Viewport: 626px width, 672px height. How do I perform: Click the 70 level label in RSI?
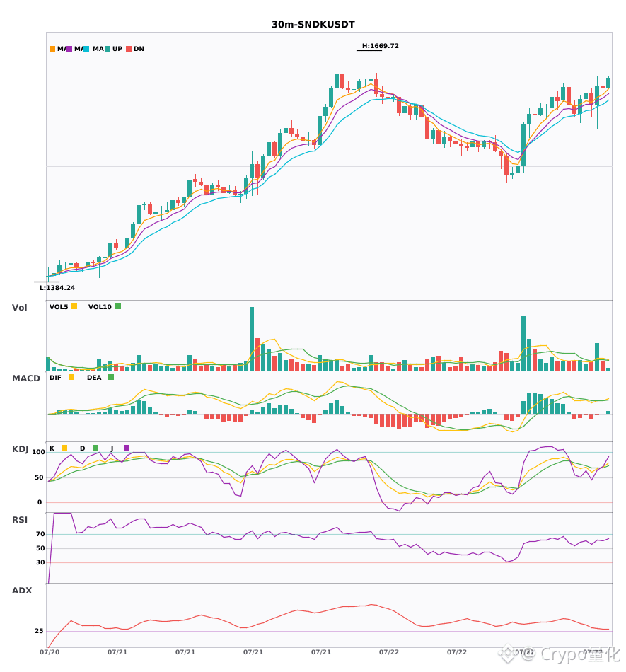click(x=41, y=534)
